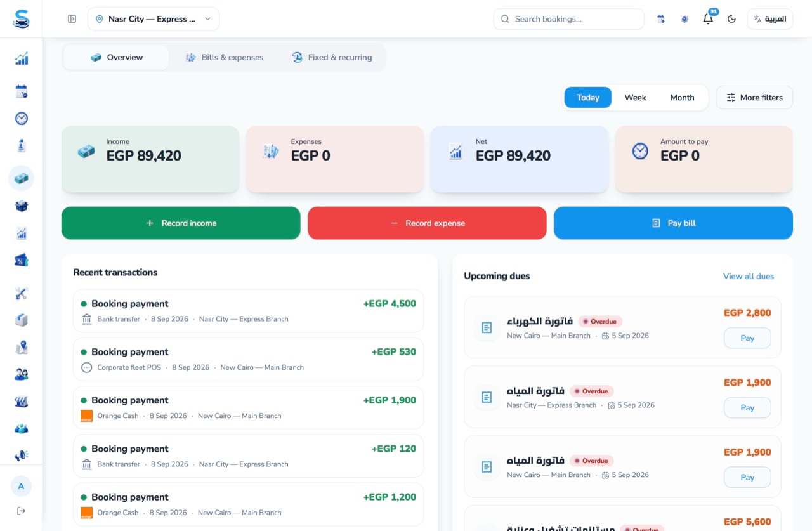Click the Record income button
812x531 pixels.
[x=181, y=223]
